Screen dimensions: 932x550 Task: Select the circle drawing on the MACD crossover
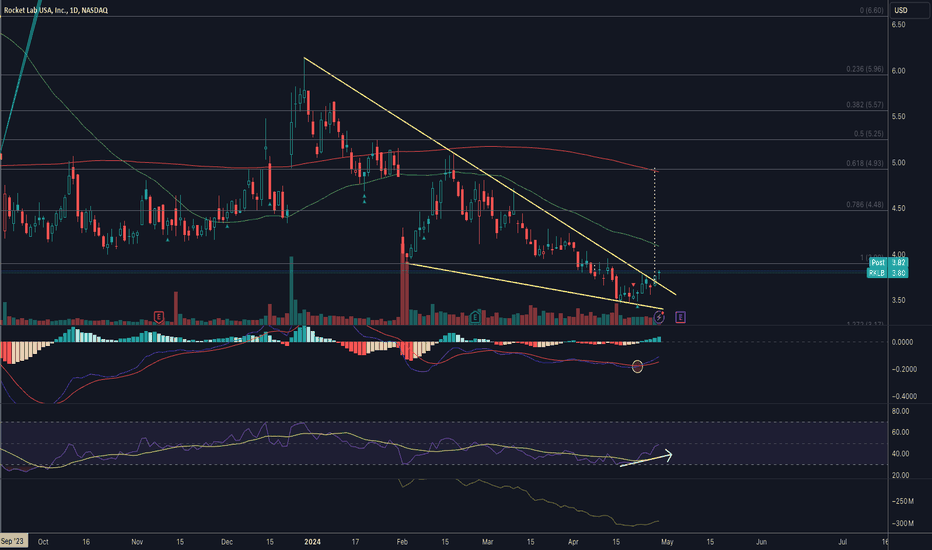point(637,366)
